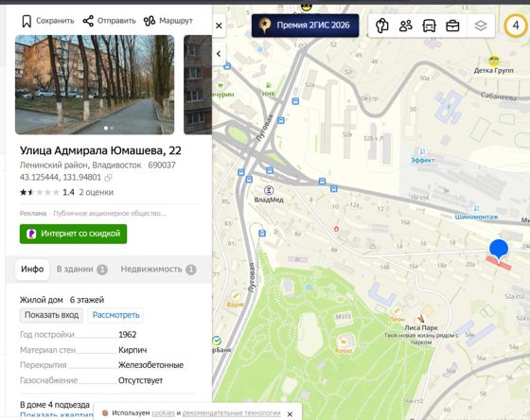Copy coordinates with the copy icon
530x420 pixels.
pos(108,178)
